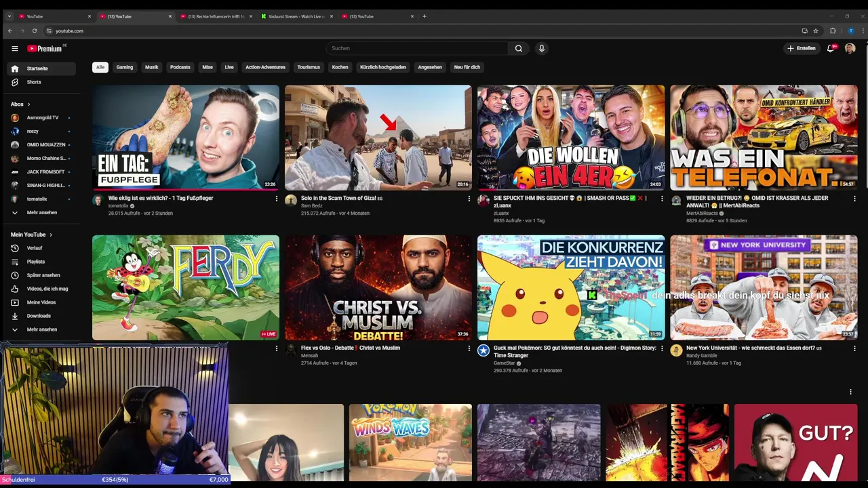Click the youtube.com address bar
This screenshot has width=868, height=488.
click(420, 30)
